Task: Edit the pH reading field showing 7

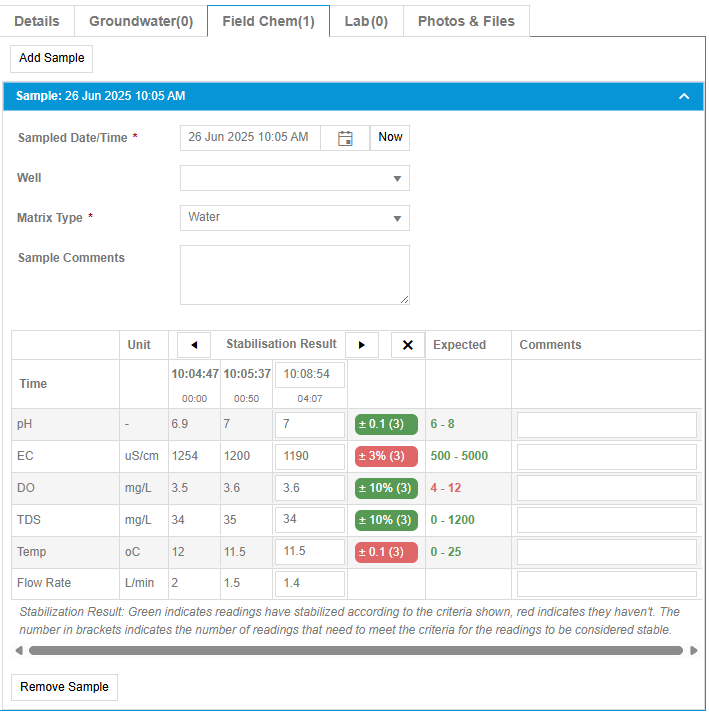Action: point(310,425)
